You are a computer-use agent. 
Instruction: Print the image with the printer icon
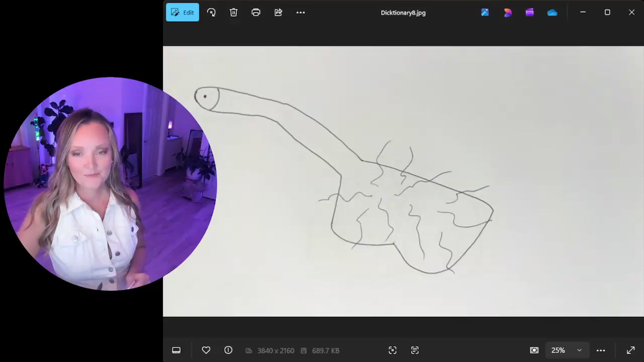[256, 12]
